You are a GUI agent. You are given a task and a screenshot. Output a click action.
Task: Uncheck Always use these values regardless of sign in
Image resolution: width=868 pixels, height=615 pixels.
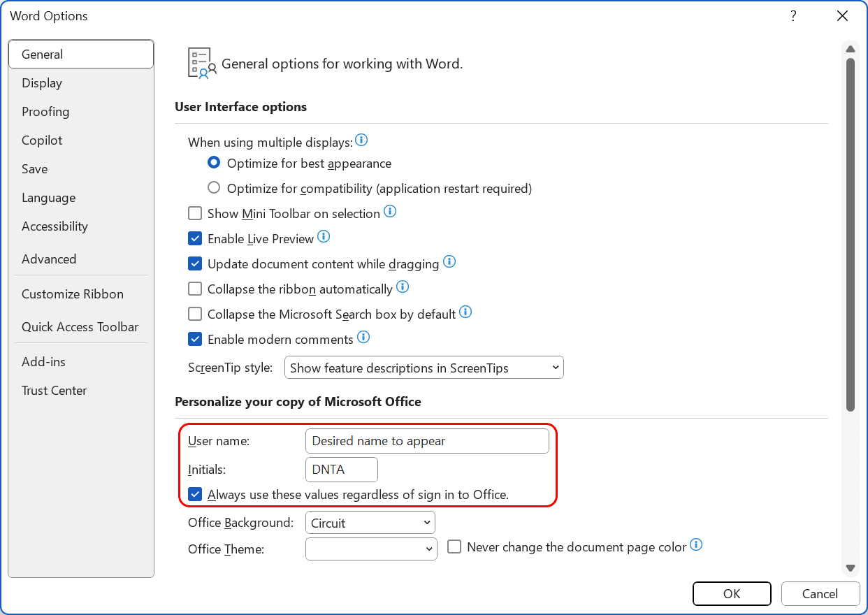[x=195, y=494]
